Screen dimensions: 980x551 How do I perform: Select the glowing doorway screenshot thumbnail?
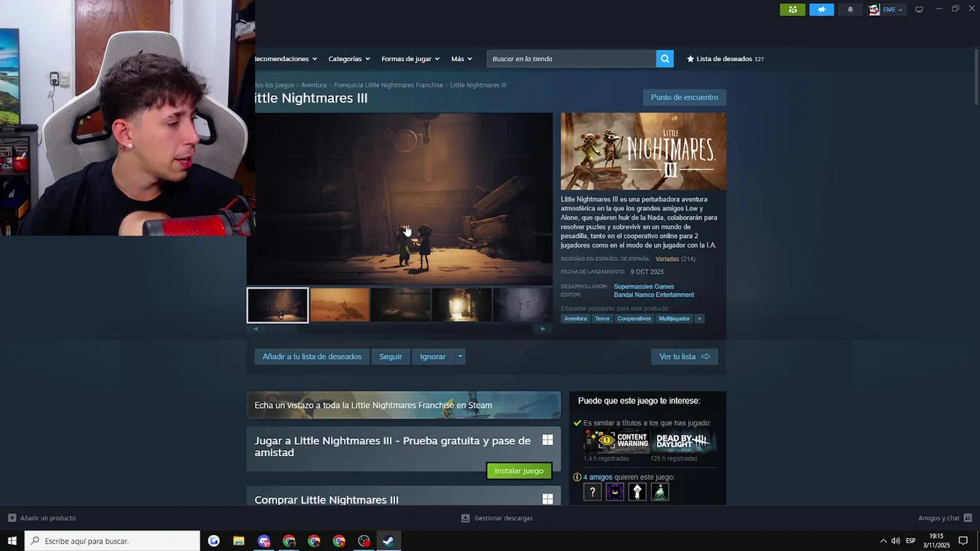click(462, 305)
